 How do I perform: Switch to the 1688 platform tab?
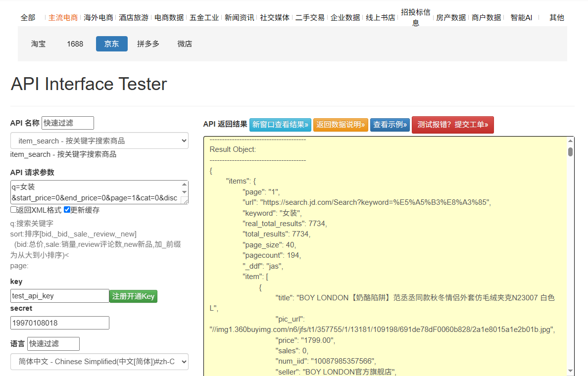(75, 44)
